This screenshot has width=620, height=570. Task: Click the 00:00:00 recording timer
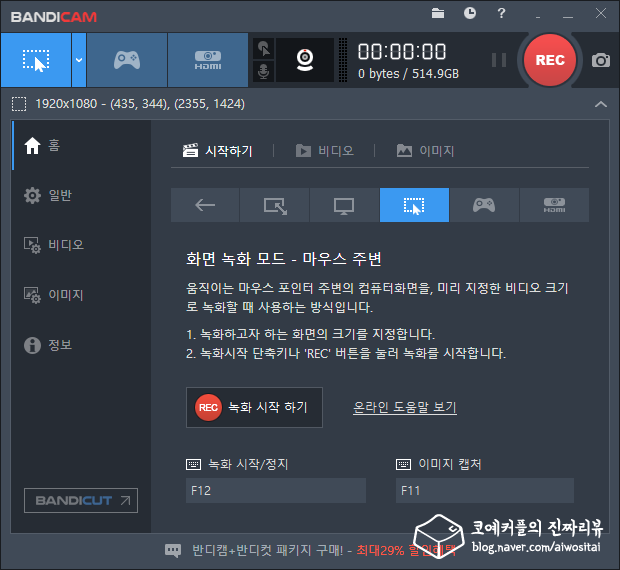pos(402,52)
